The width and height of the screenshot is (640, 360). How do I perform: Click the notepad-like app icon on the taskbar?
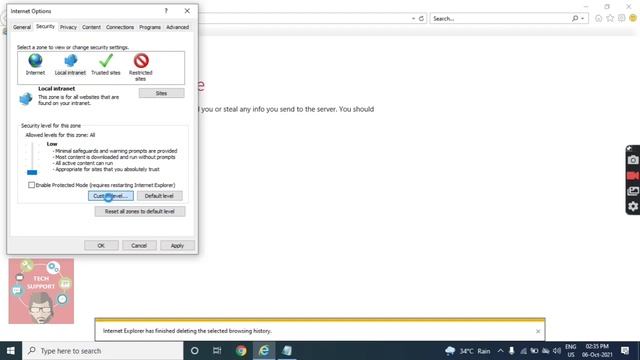[x=287, y=351]
